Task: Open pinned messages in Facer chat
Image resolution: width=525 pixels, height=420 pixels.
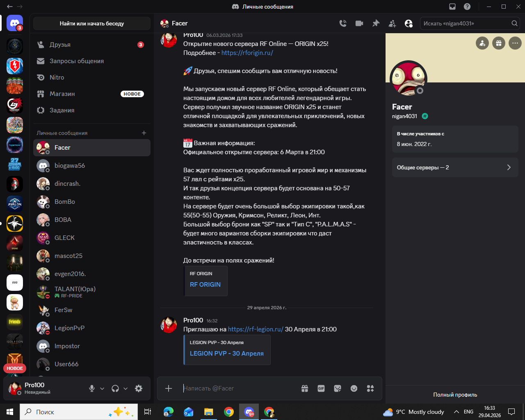Action: coord(376,23)
